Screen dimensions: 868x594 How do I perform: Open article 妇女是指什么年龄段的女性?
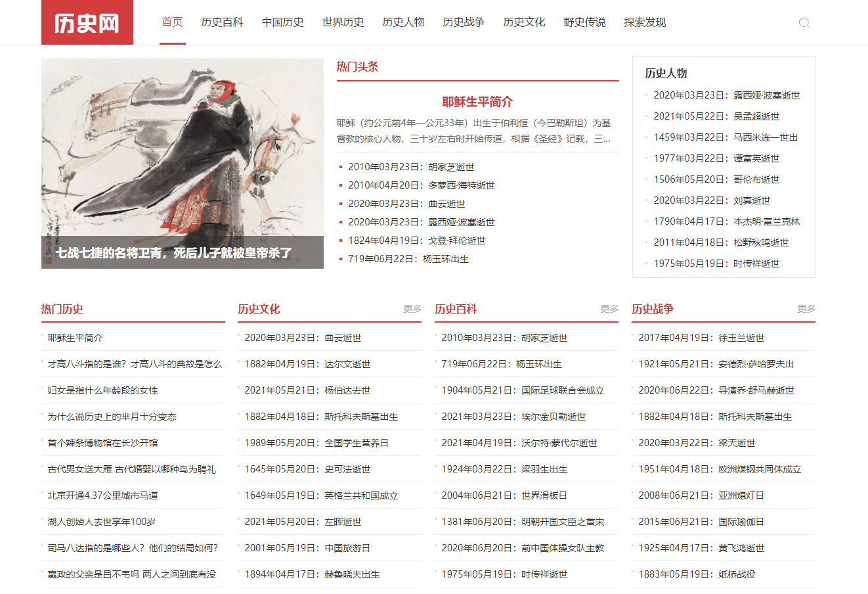point(102,390)
